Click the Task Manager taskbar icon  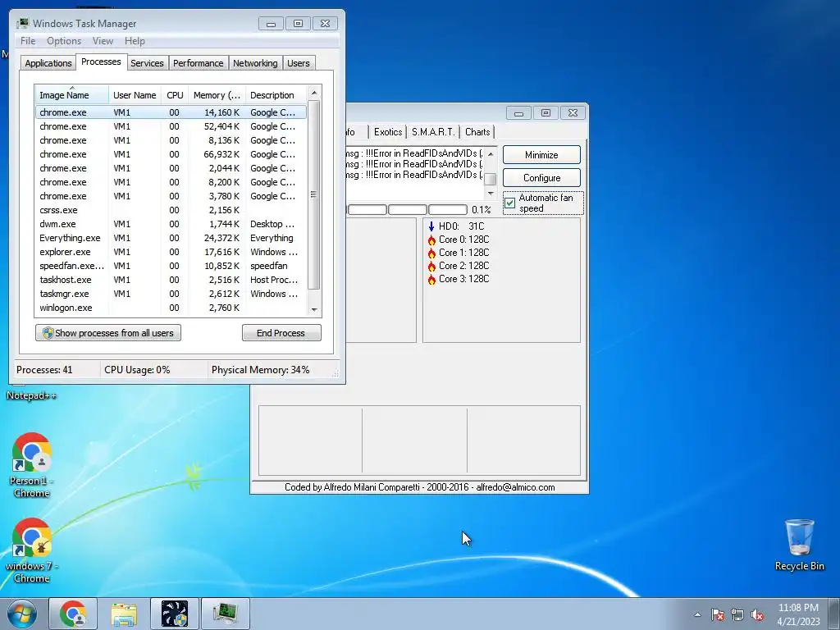[226, 614]
